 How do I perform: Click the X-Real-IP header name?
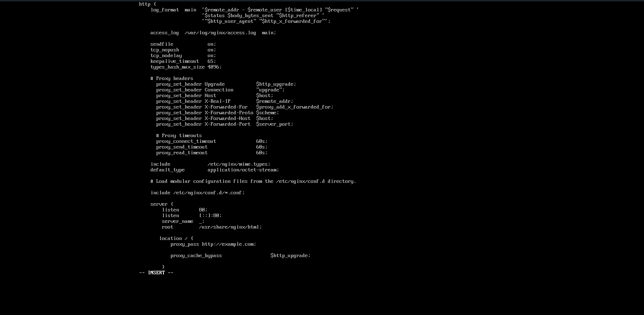click(x=217, y=101)
